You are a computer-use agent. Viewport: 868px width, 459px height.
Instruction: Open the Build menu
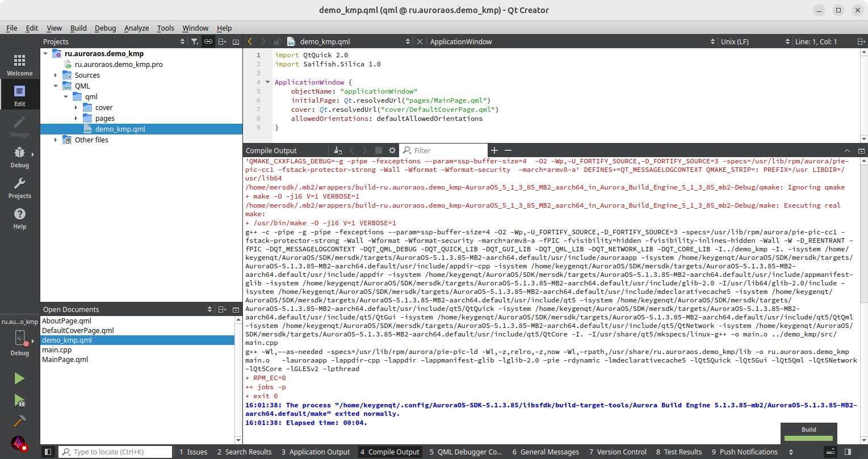(78, 28)
